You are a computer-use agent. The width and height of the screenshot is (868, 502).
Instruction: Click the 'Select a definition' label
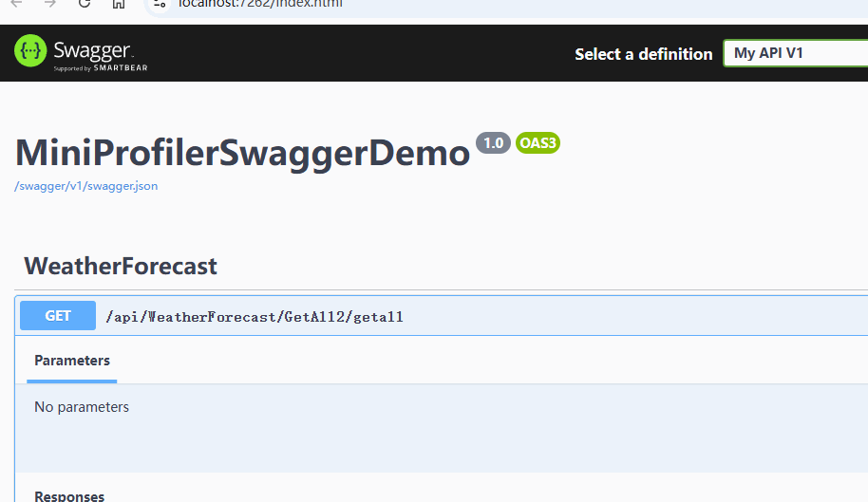643,54
